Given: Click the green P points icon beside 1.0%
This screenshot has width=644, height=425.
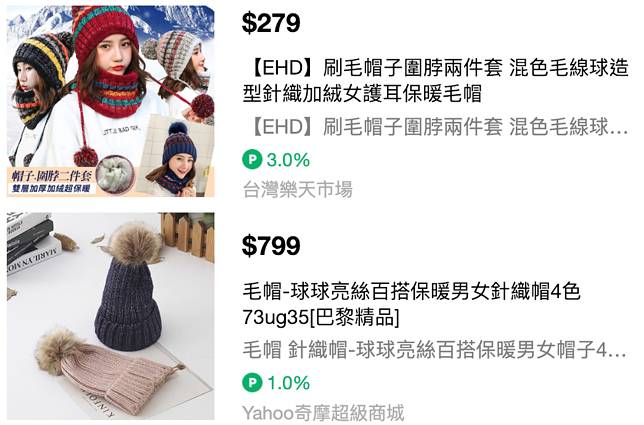Looking at the screenshot, I should pyautogui.click(x=252, y=383).
